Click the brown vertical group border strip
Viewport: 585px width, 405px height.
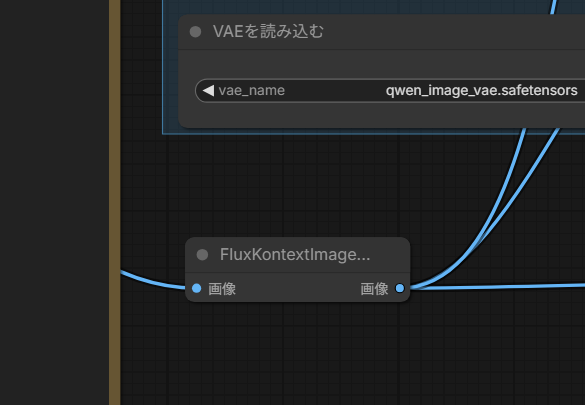(115, 202)
